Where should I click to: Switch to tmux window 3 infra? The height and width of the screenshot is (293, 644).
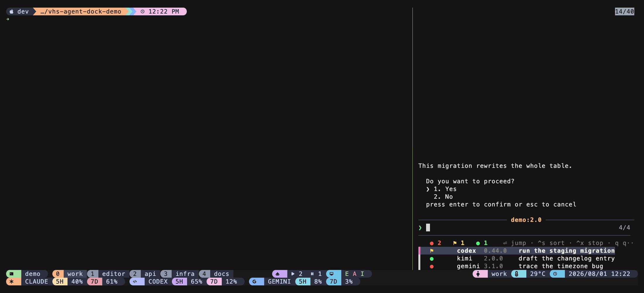(x=179, y=274)
